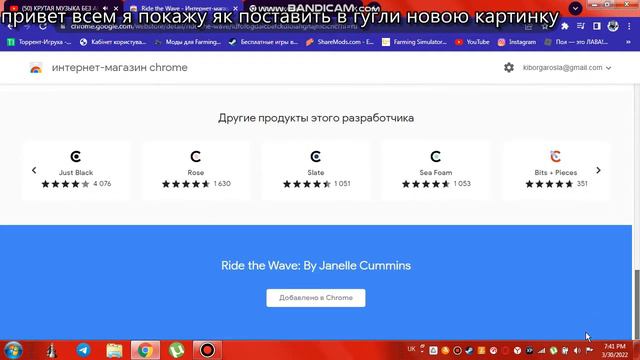Open the Бесплатные игры bookmark
The height and width of the screenshot is (360, 640).
tap(263, 42)
